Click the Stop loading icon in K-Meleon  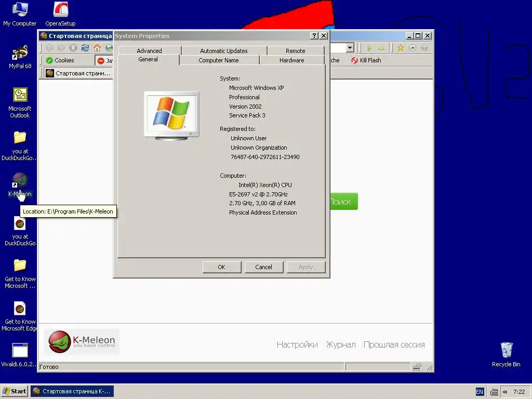click(73, 48)
